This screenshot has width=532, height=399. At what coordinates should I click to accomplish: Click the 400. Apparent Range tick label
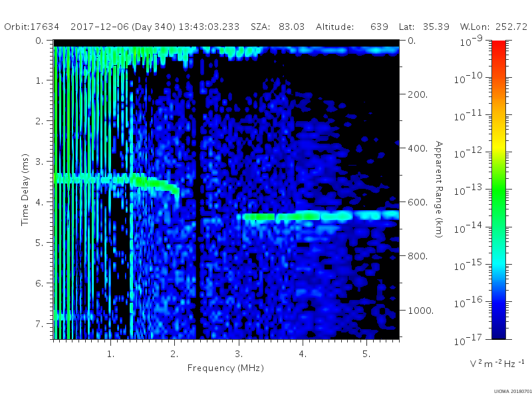(418, 148)
